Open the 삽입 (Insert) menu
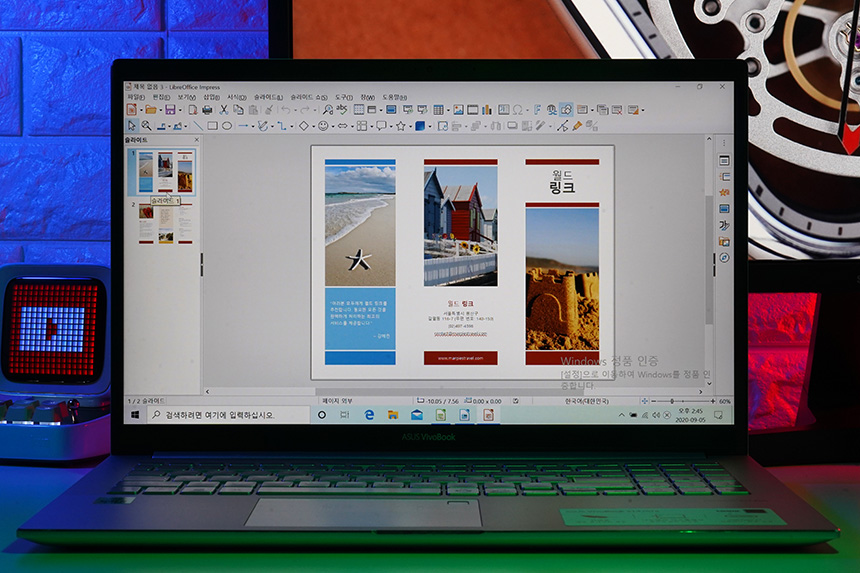 [211, 97]
